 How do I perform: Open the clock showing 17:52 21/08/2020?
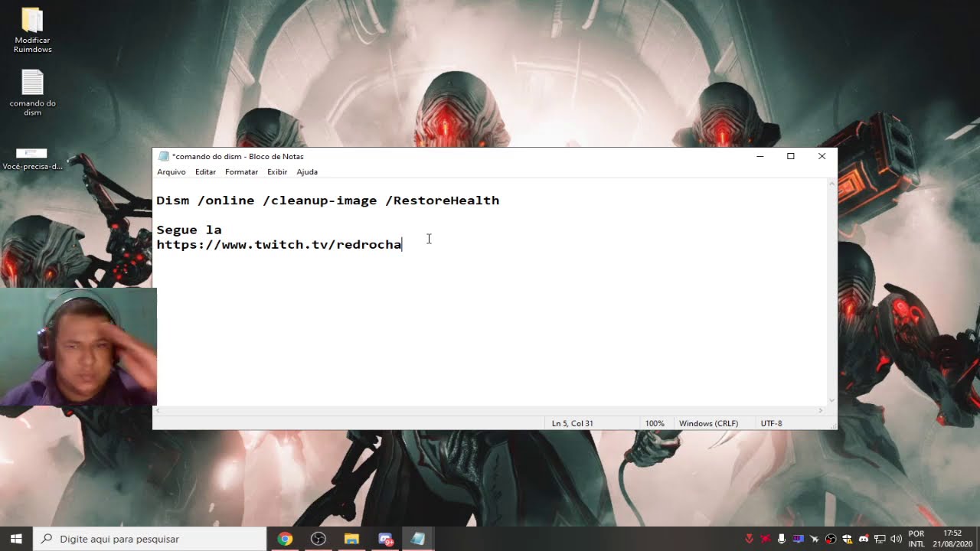(x=952, y=539)
